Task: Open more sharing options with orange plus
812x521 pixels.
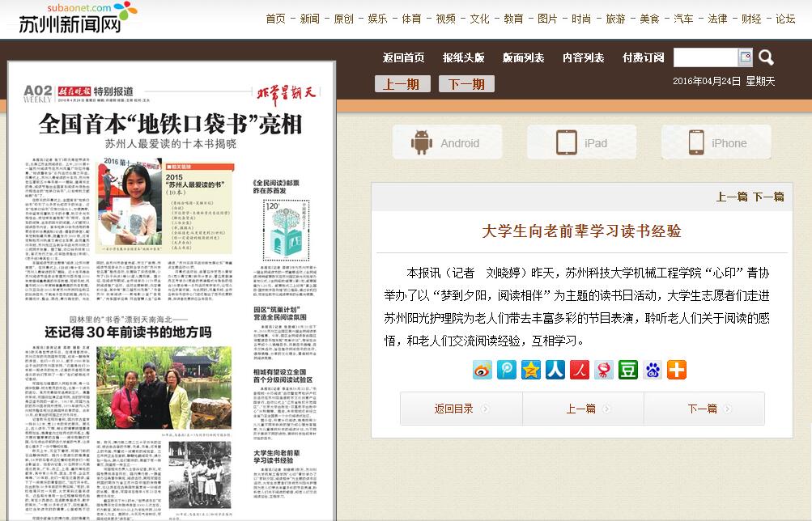Action: pos(677,370)
